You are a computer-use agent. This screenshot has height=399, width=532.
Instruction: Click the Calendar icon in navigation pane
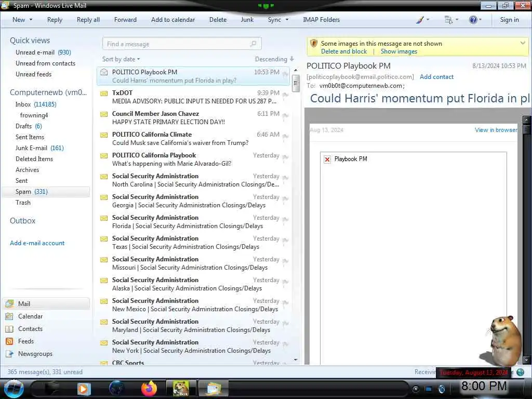click(9, 316)
